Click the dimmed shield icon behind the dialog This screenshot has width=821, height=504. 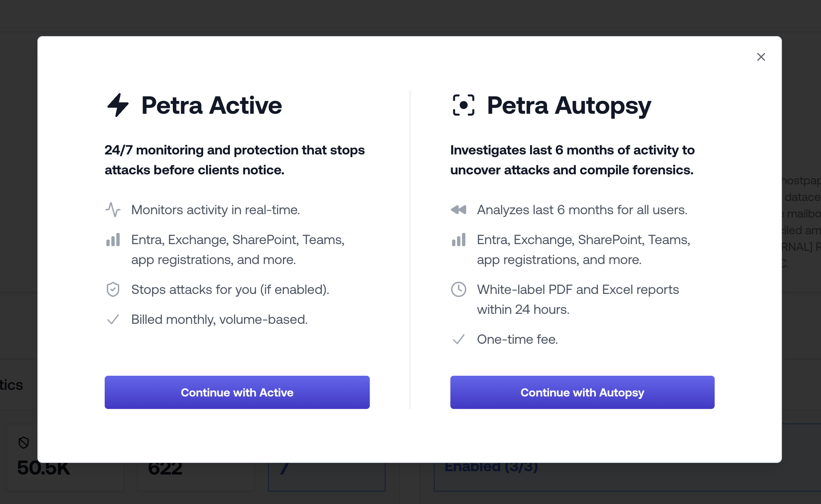(x=24, y=443)
